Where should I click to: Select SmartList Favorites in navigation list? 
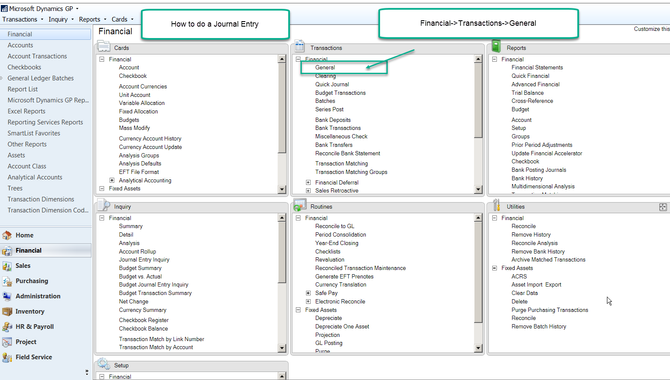point(34,133)
